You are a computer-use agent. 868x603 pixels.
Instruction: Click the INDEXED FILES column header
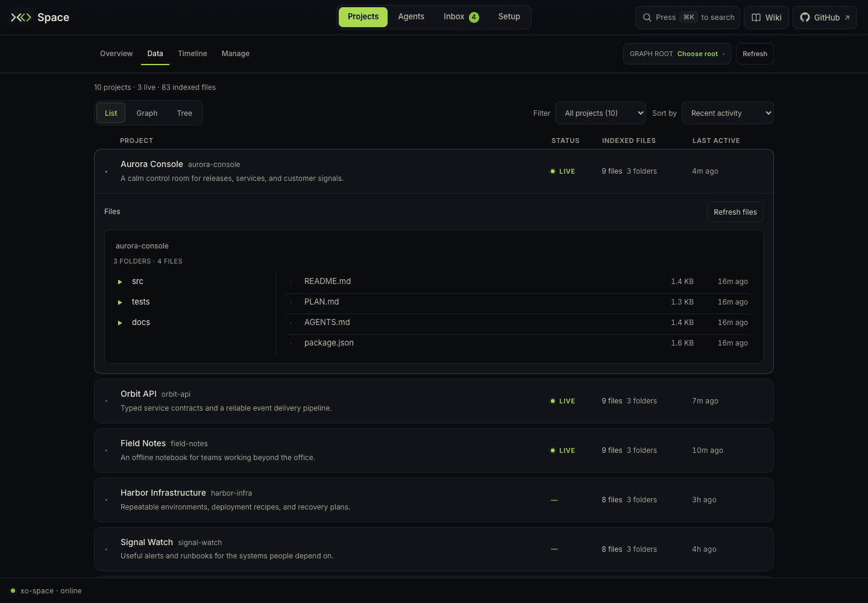pyautogui.click(x=629, y=140)
